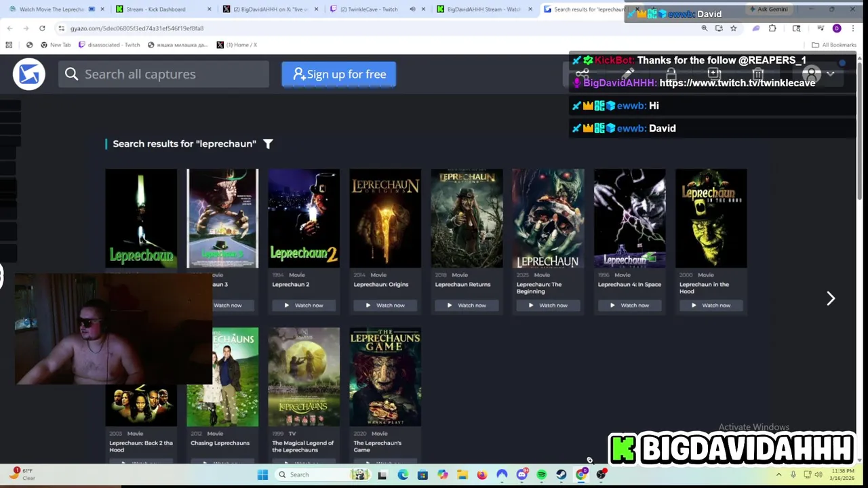The image size is (868, 488).
Task: Click Watch now under Leprechaun 4: In Space
Action: pyautogui.click(x=629, y=305)
